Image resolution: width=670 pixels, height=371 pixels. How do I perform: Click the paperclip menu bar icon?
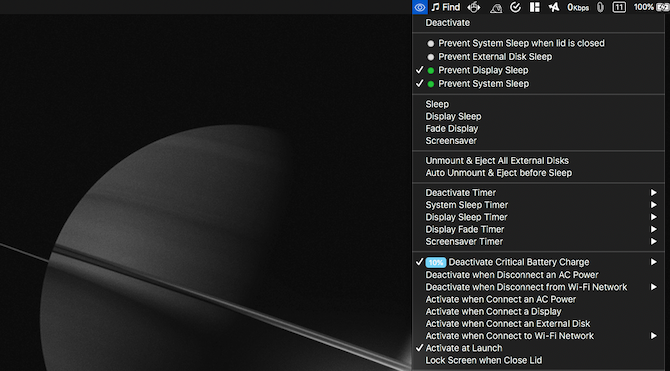[600, 7]
